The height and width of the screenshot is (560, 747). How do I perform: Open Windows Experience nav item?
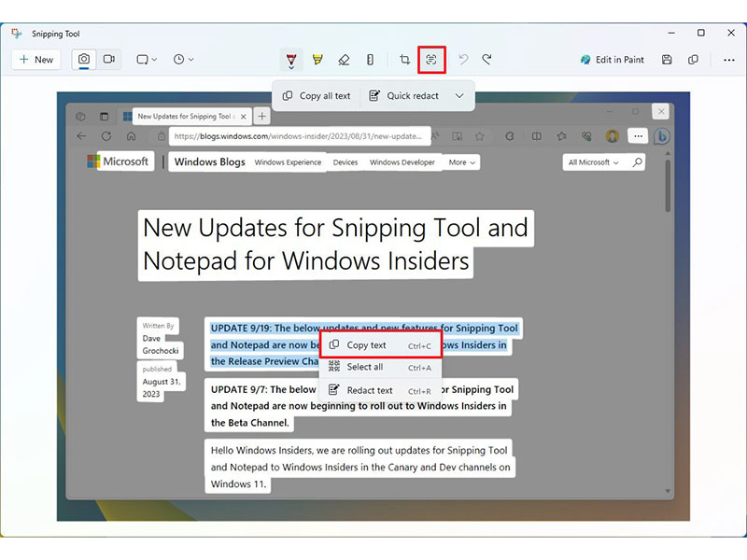click(288, 162)
